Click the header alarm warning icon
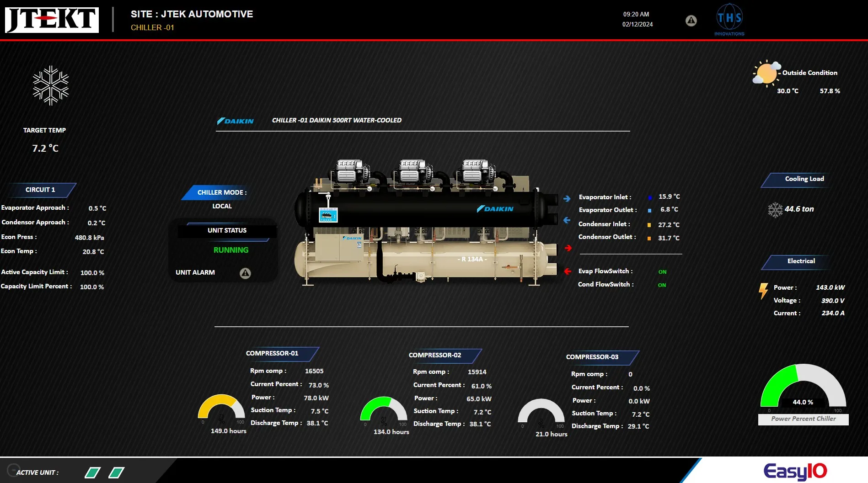868x483 pixels. tap(691, 21)
